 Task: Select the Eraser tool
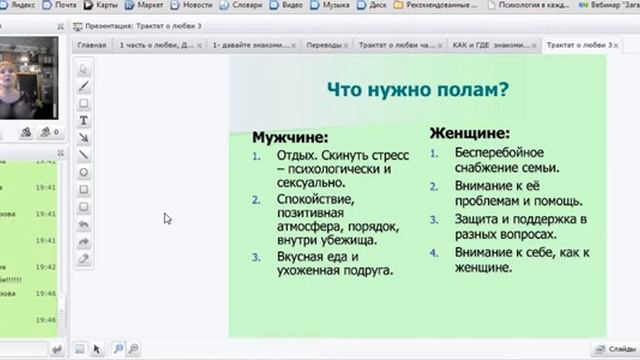84,258
